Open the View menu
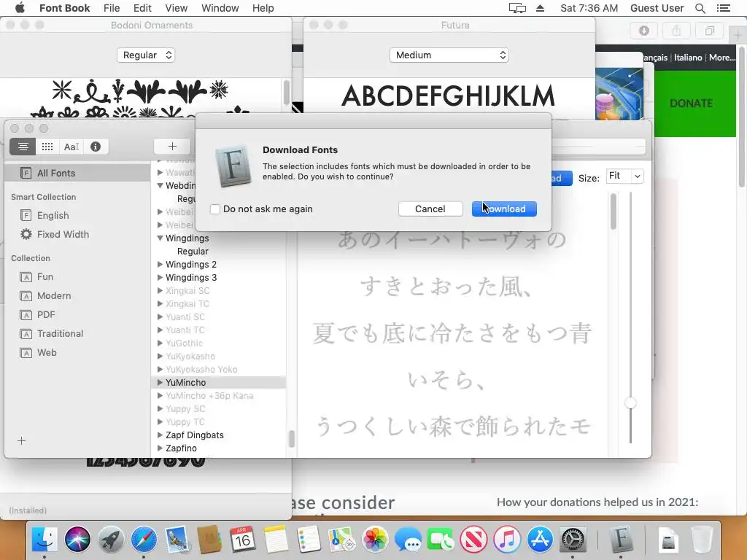The width and height of the screenshot is (747, 560). 177,8
